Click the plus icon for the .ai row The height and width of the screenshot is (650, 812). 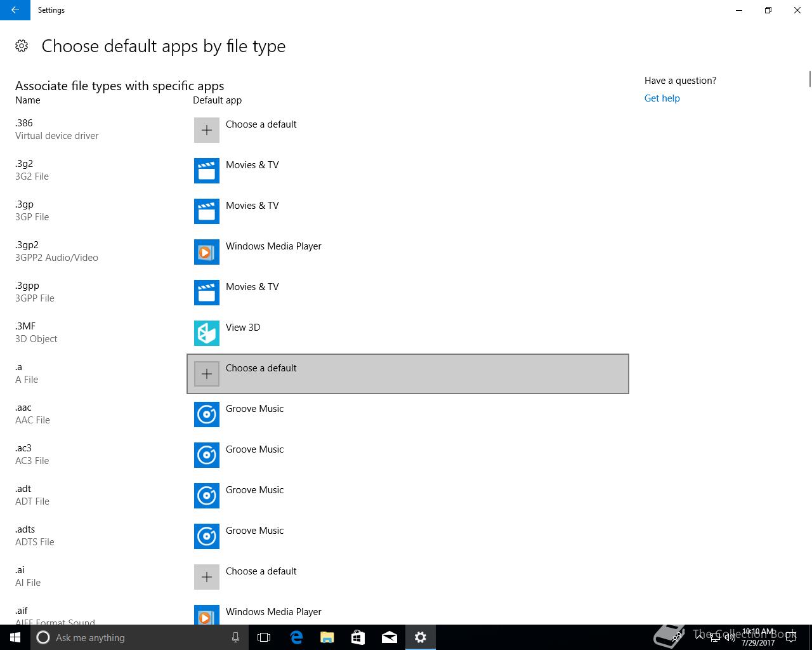(x=207, y=577)
